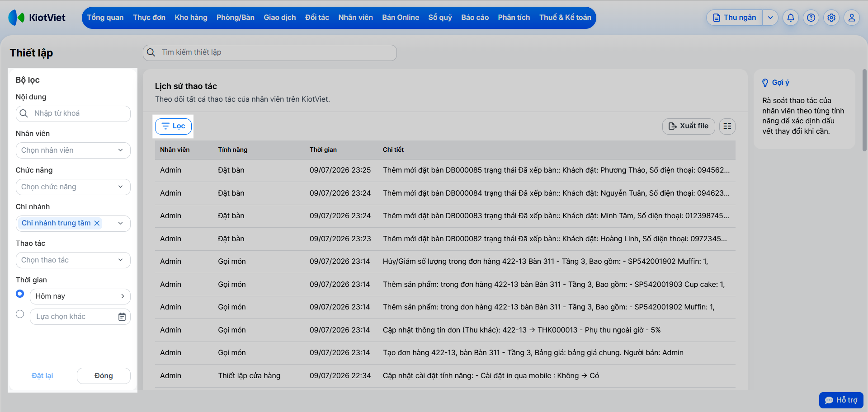
Task: Select the row for booking DB000085
Action: (445, 170)
